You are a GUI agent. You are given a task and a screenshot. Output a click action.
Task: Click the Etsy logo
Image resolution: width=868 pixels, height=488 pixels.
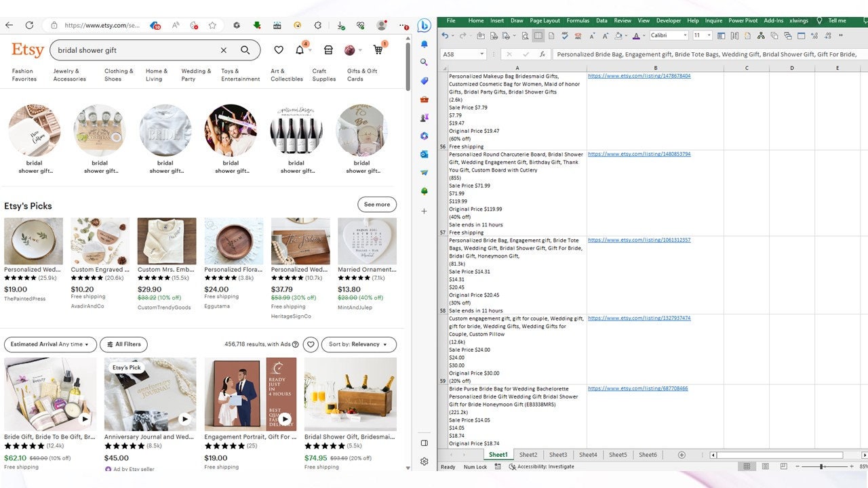(27, 50)
